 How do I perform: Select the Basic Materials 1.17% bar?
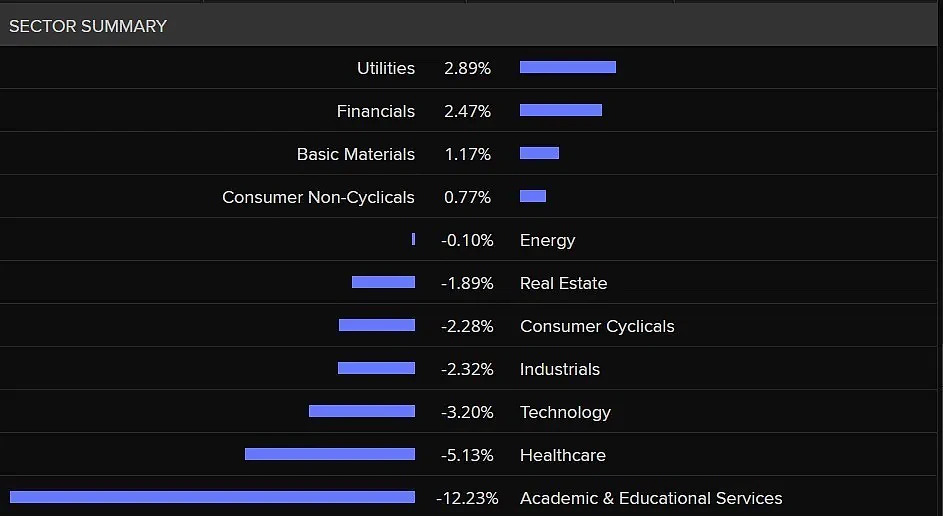[x=539, y=153]
